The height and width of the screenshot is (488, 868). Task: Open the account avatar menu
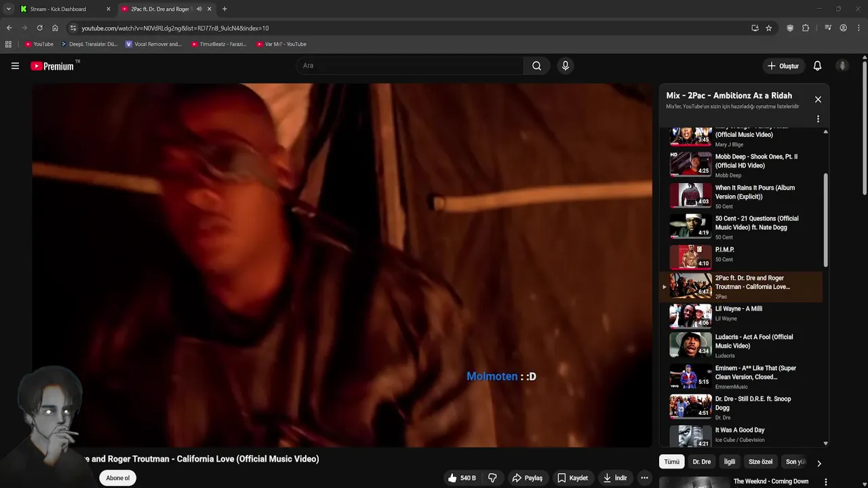842,66
